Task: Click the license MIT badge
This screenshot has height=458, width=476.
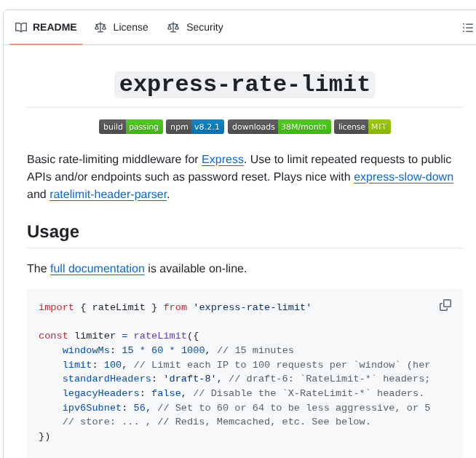Action: point(362,127)
